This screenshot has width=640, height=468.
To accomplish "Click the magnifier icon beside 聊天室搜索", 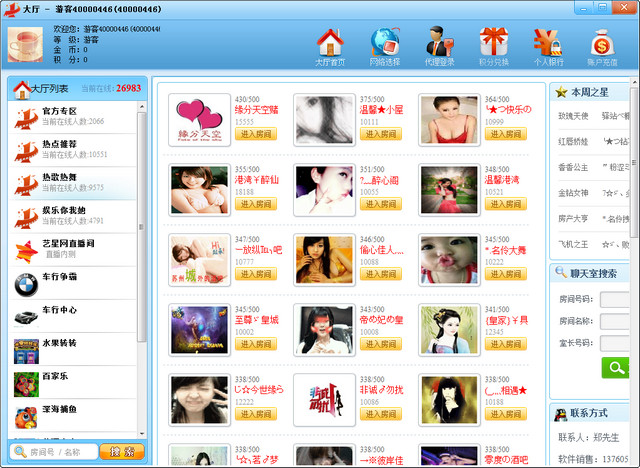I will (561, 272).
